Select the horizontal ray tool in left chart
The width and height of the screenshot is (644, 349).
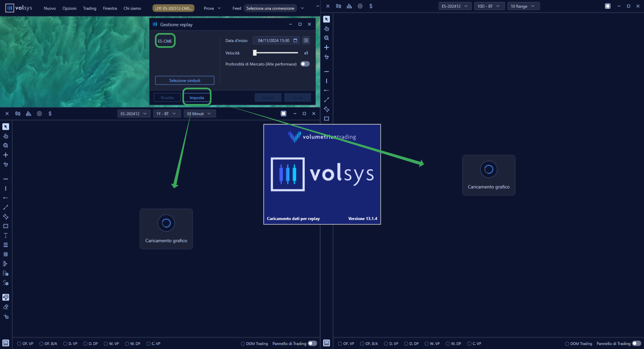point(6,198)
